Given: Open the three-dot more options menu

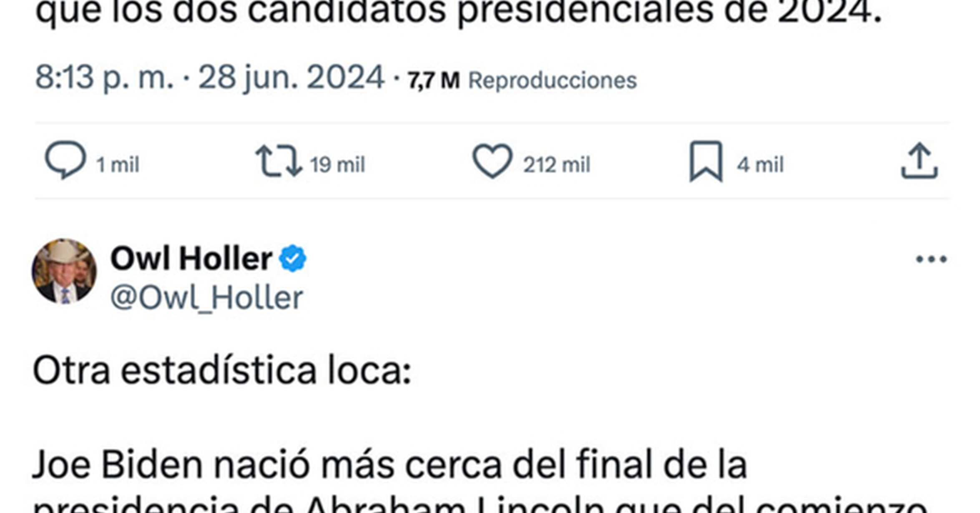Looking at the screenshot, I should (931, 259).
